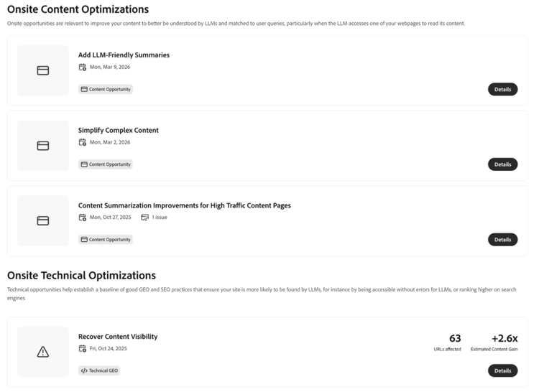Open Details for Recover Content Visibility
539x392 pixels.
pyautogui.click(x=502, y=370)
